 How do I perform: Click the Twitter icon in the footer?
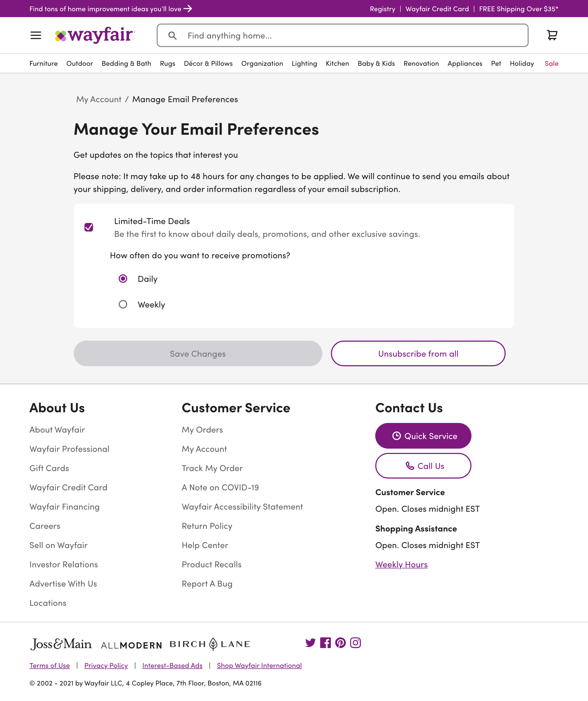[310, 643]
